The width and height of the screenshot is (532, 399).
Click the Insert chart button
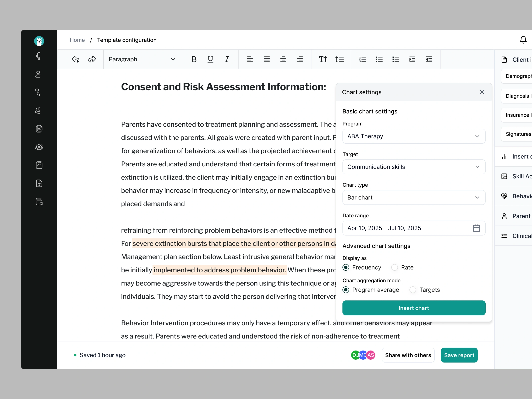pyautogui.click(x=414, y=308)
